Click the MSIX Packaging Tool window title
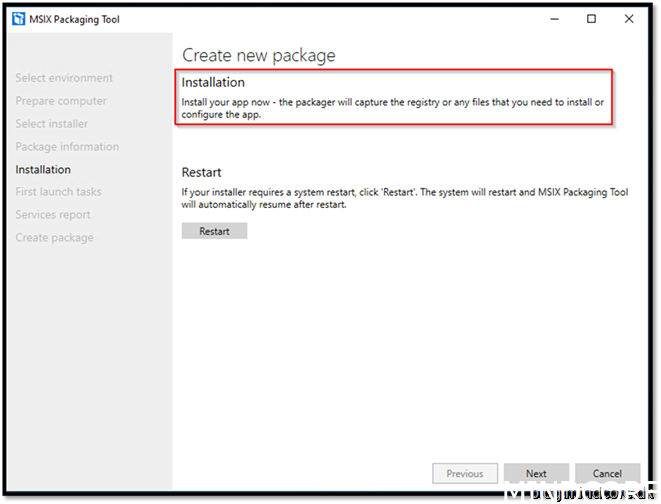 click(x=74, y=19)
